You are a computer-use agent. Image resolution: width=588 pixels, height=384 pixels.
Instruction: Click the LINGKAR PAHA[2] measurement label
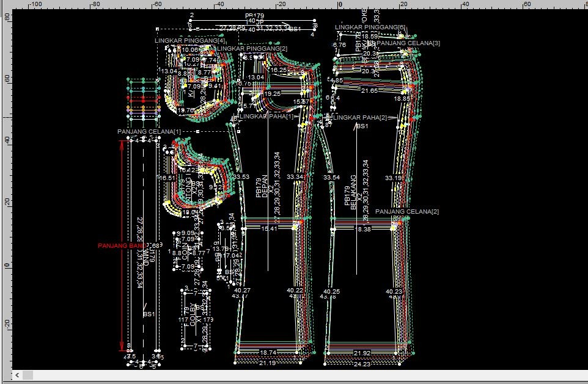(361, 117)
